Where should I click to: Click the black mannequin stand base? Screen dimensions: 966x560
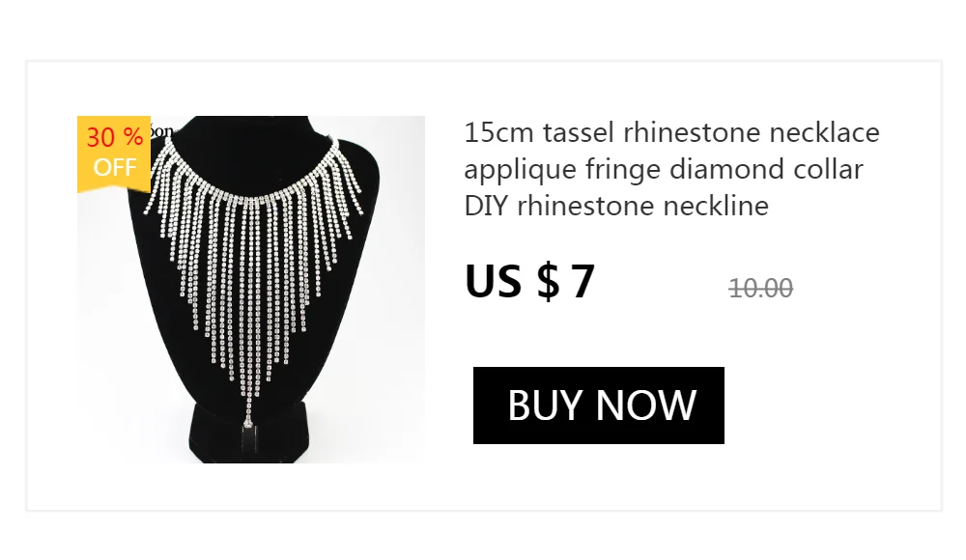point(249,434)
